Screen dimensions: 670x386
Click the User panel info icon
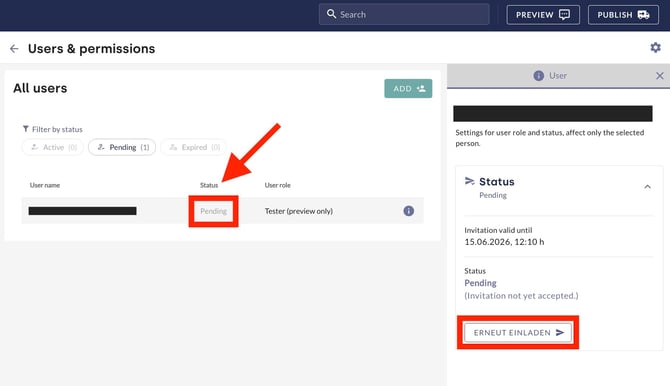point(538,76)
